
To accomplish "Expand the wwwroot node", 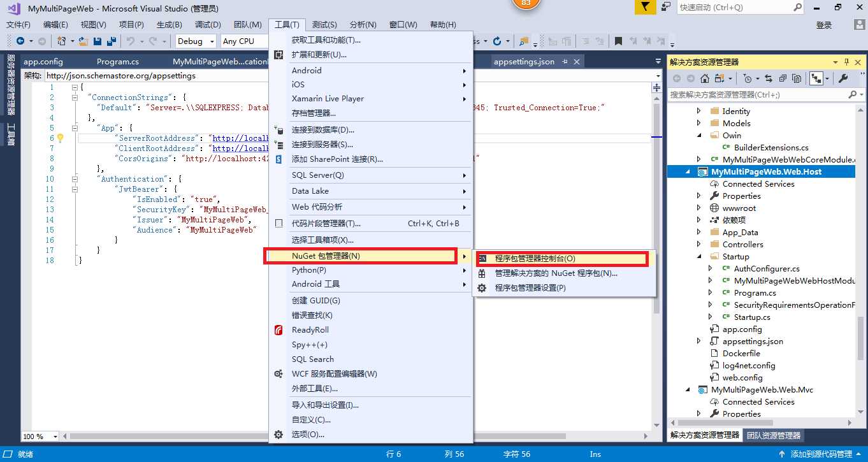I will point(699,208).
